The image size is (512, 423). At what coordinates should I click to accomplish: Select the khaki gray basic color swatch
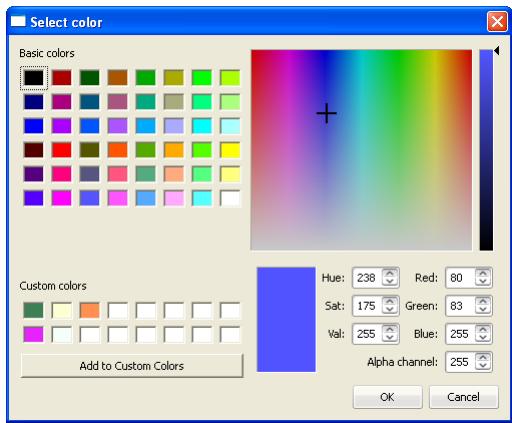174,102
